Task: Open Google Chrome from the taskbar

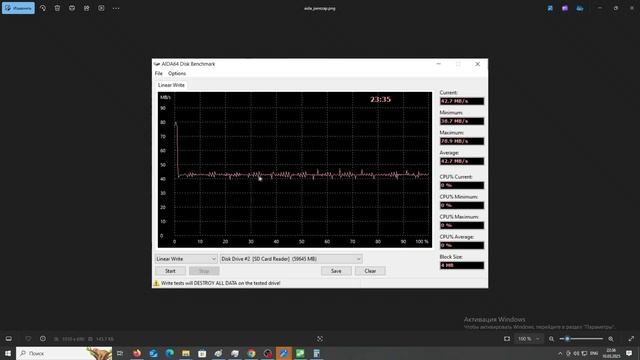Action: tap(251, 353)
